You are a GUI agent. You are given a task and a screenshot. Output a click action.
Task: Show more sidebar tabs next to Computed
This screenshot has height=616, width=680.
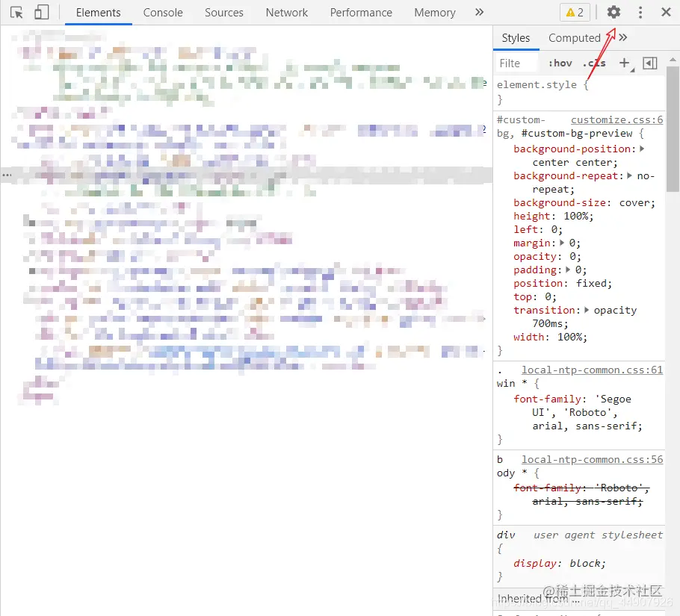(623, 37)
